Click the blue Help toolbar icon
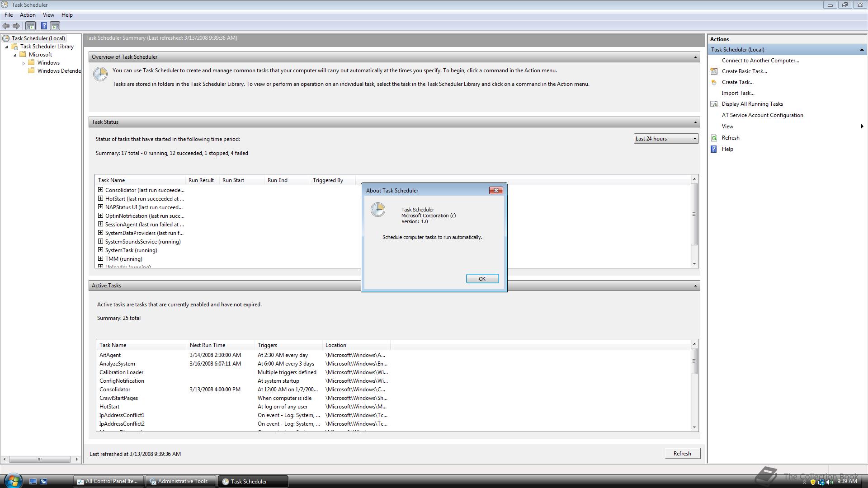This screenshot has width=868, height=488. point(44,26)
